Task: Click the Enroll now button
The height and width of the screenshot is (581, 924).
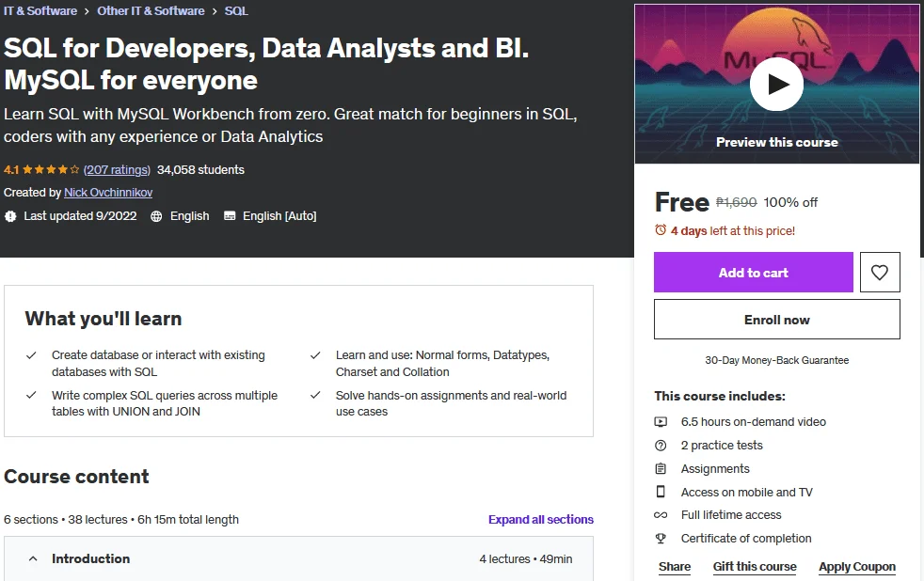Action: pos(776,319)
